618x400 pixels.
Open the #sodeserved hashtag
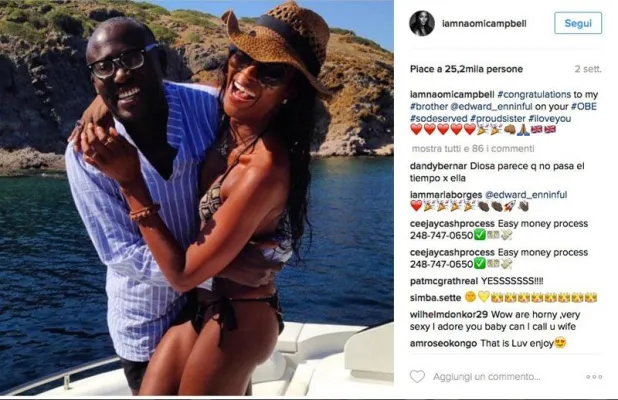(x=438, y=119)
